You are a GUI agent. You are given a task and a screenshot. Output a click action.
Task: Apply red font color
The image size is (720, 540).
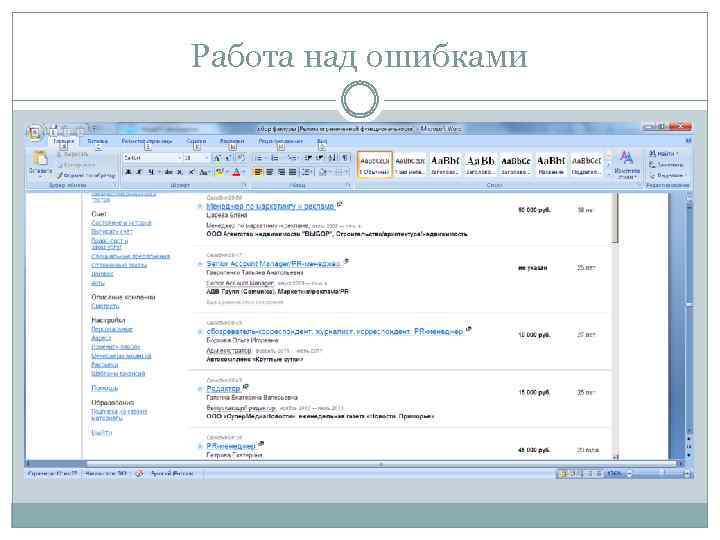[236, 172]
